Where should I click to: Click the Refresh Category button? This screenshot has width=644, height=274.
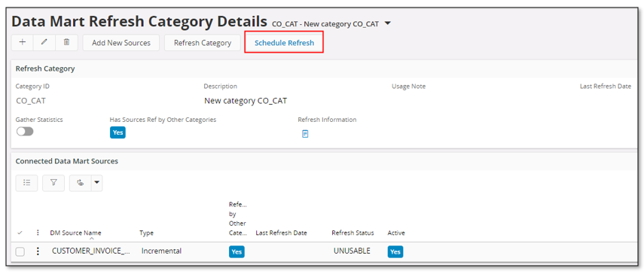[203, 43]
